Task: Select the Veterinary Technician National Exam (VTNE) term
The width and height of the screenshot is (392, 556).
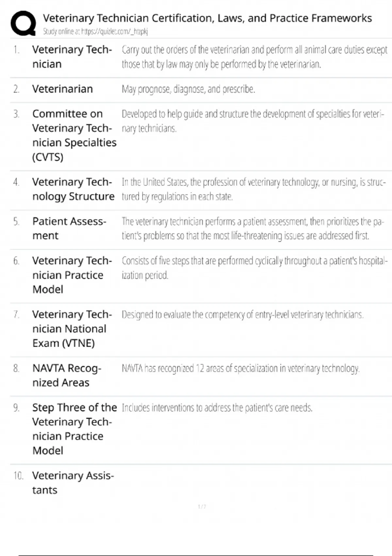Action: coord(72,329)
